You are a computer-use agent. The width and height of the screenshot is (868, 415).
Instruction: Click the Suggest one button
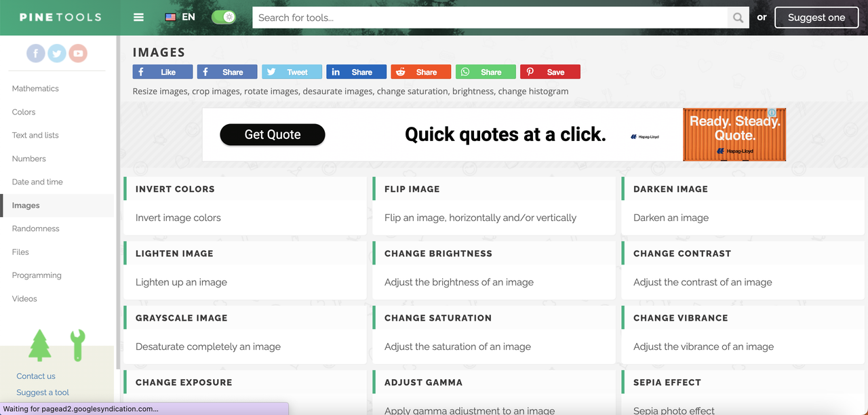(816, 18)
